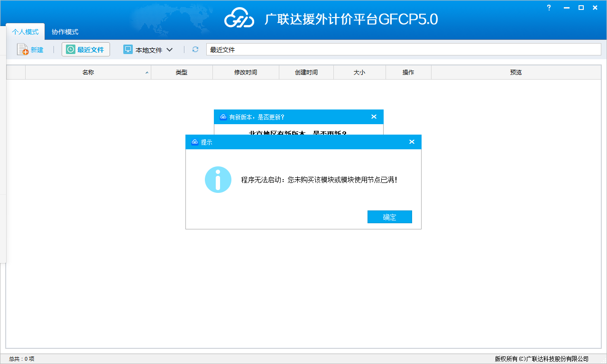This screenshot has height=364, width=607.
Task: Click the refresh icon beside path field
Action: [x=195, y=49]
